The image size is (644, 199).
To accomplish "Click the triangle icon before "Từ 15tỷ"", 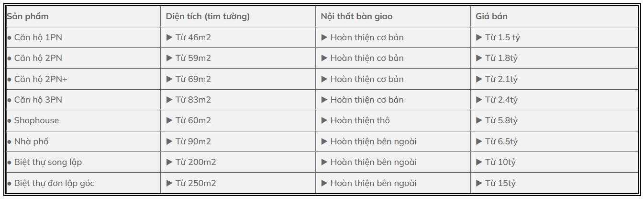I will point(479,183).
